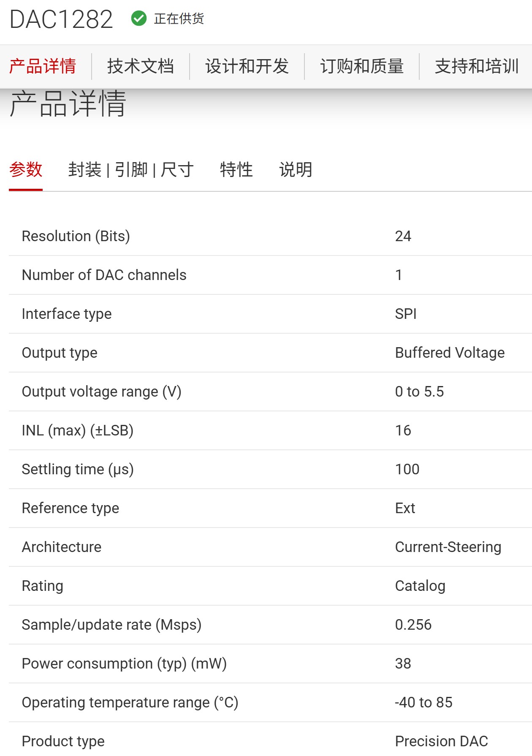Select the 产品详情 navigation tab

pyautogui.click(x=43, y=66)
